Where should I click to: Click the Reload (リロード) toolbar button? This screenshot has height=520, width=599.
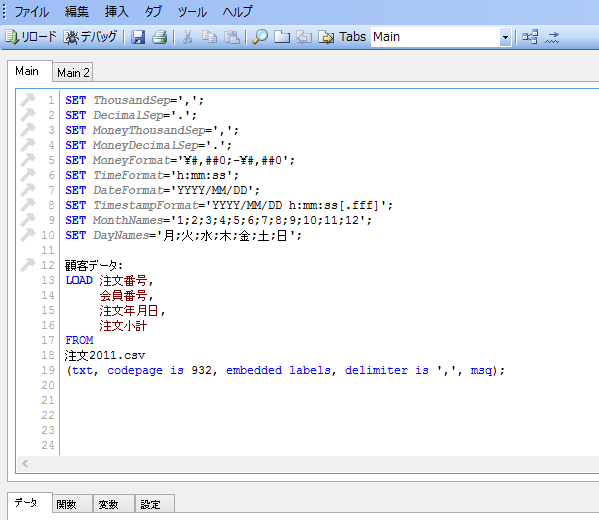[31, 37]
